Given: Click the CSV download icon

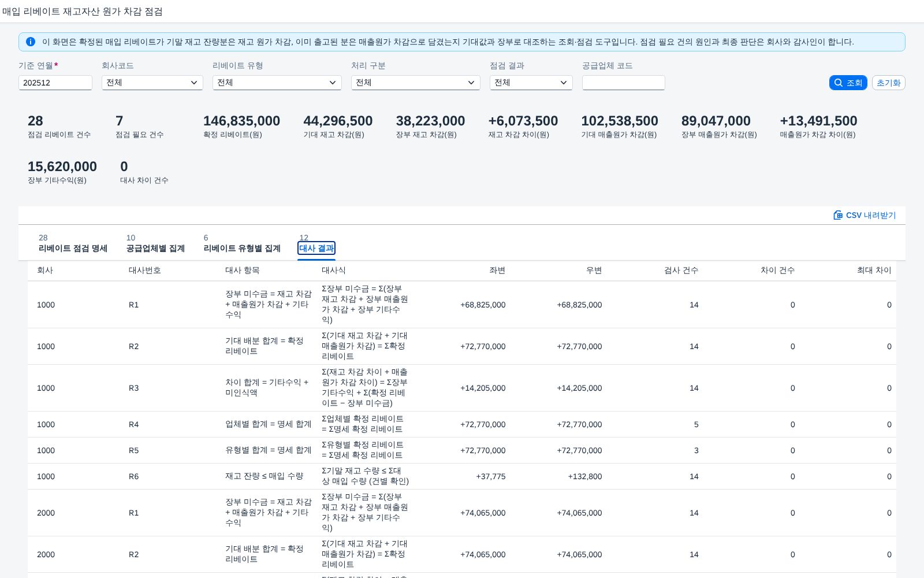Looking at the screenshot, I should pos(838,215).
